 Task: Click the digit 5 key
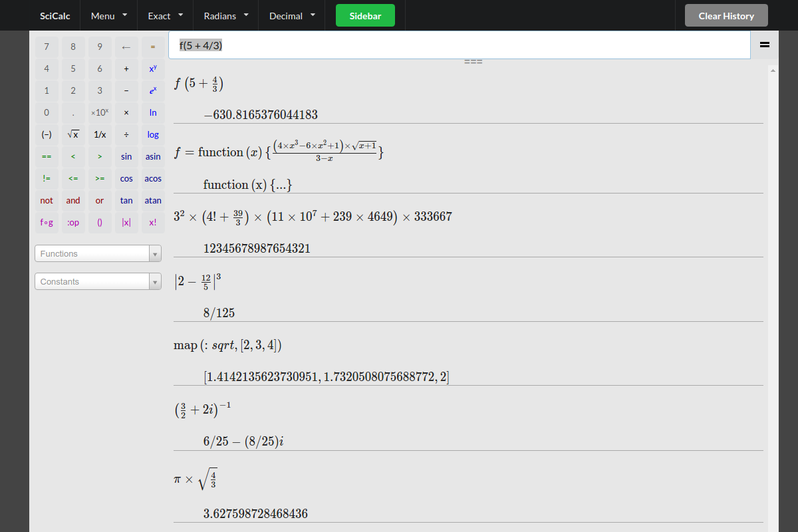coord(73,69)
